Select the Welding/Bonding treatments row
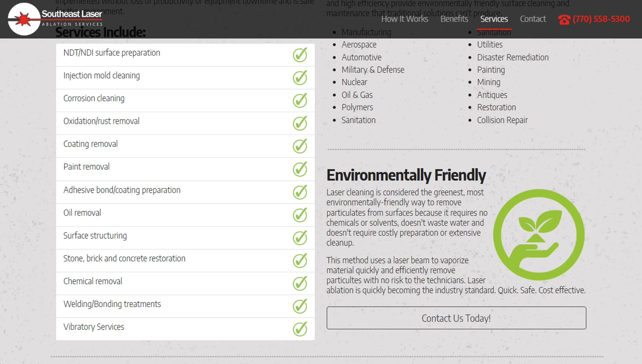 pos(185,306)
